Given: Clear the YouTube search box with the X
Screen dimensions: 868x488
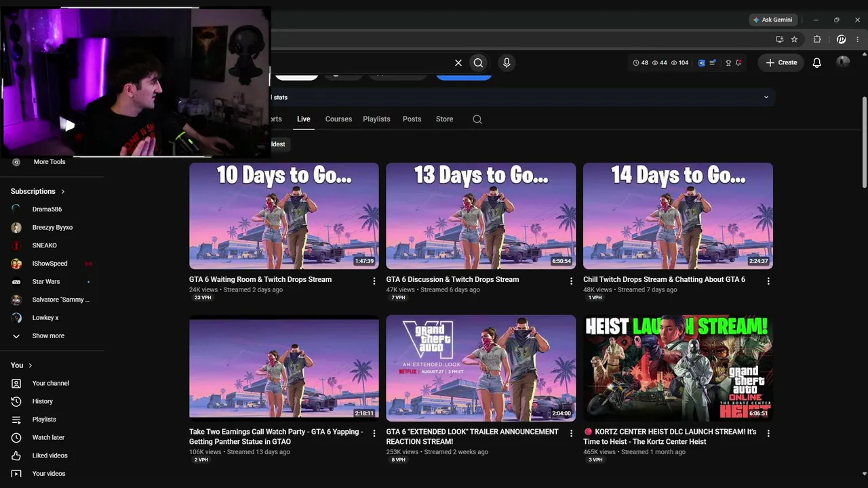Looking at the screenshot, I should point(458,63).
